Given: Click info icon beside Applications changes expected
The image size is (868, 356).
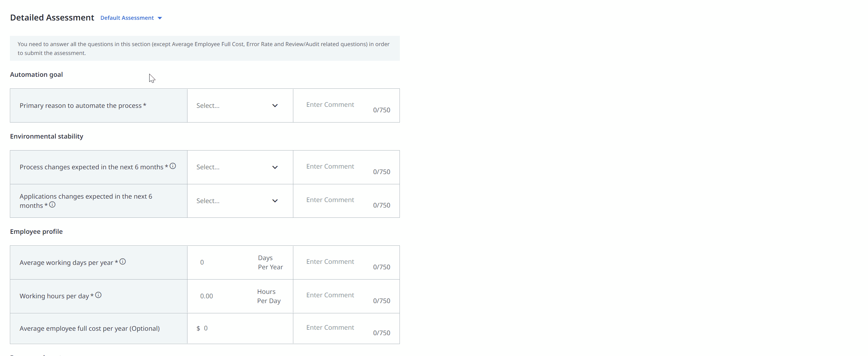Looking at the screenshot, I should 52,205.
